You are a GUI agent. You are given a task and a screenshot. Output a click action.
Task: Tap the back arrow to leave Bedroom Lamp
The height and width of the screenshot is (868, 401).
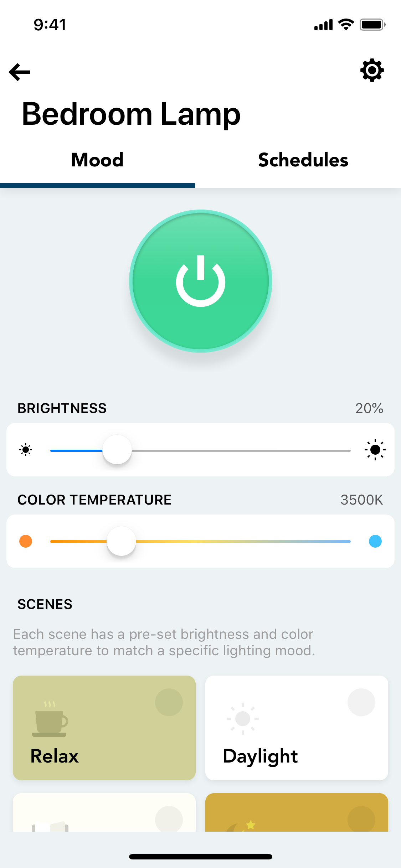19,72
